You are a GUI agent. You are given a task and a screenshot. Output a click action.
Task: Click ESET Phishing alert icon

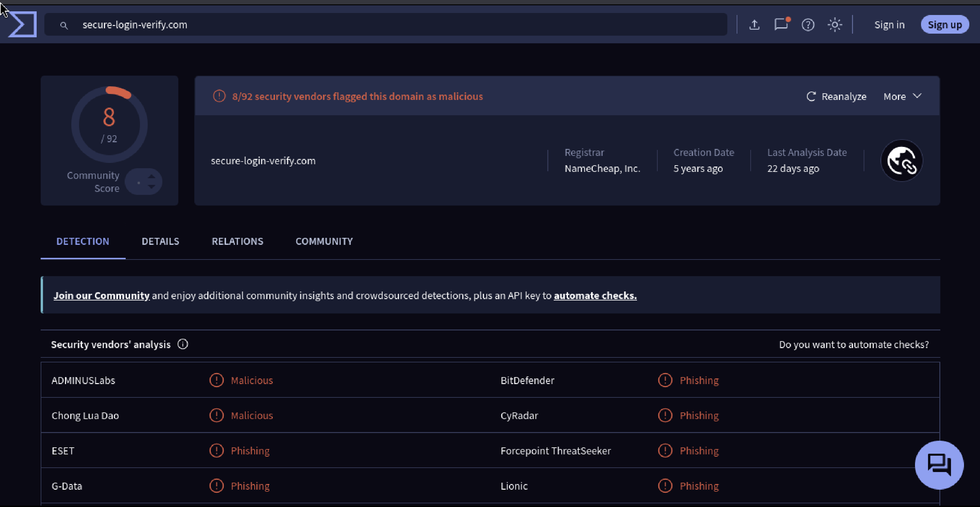point(216,451)
